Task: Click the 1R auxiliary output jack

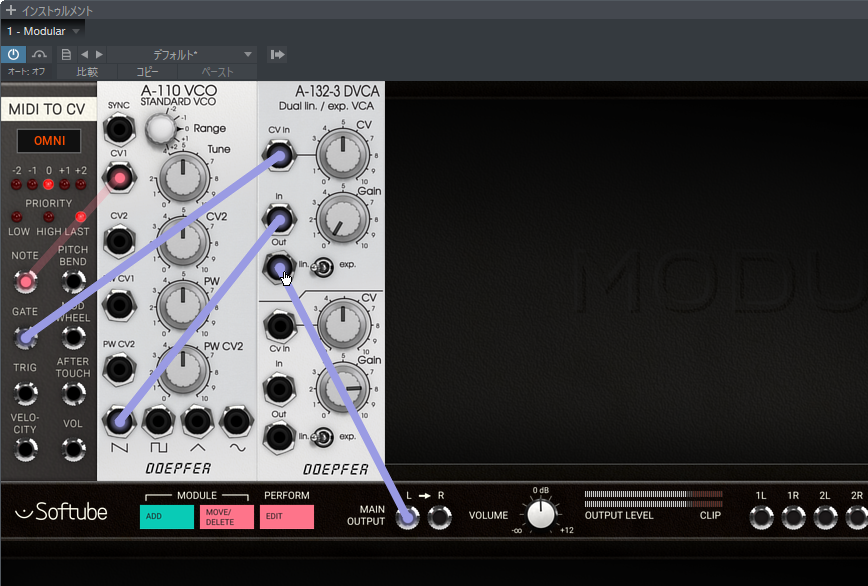Action: pos(793,517)
